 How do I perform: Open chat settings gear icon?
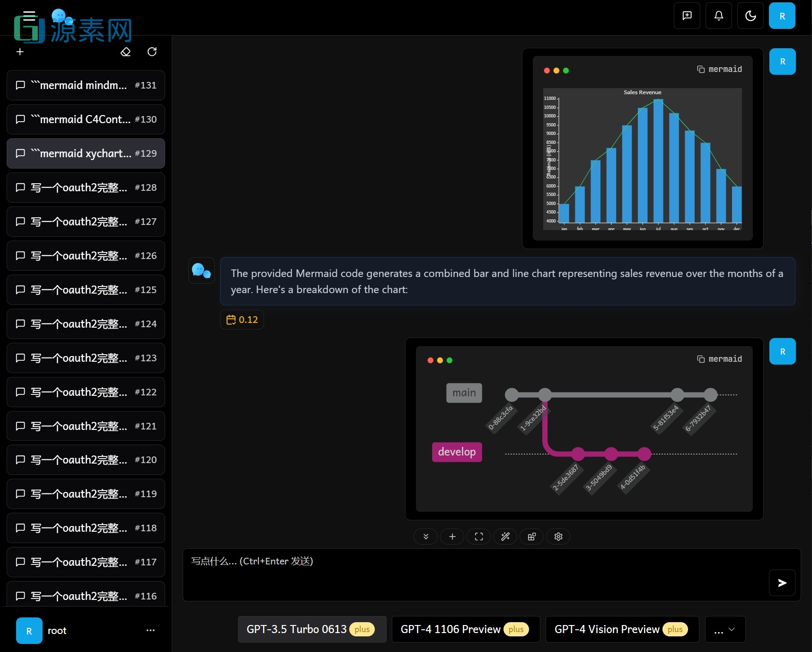point(558,536)
